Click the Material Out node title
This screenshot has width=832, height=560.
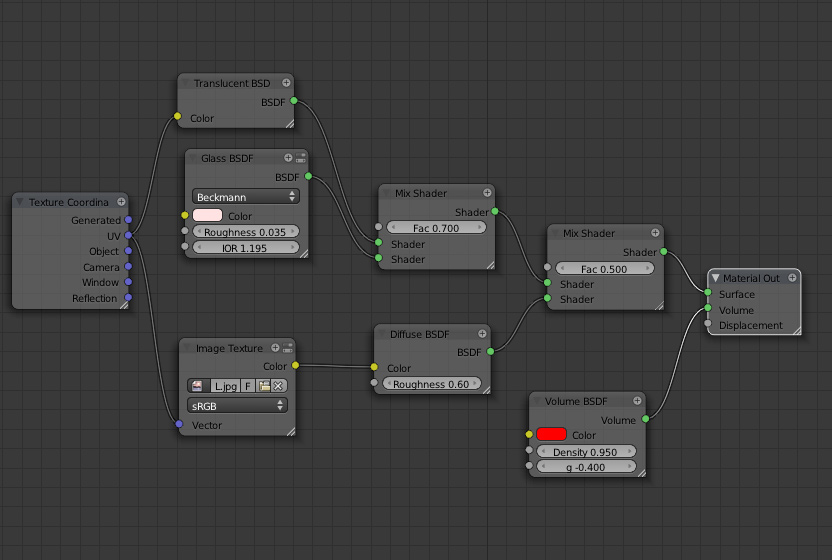click(751, 278)
